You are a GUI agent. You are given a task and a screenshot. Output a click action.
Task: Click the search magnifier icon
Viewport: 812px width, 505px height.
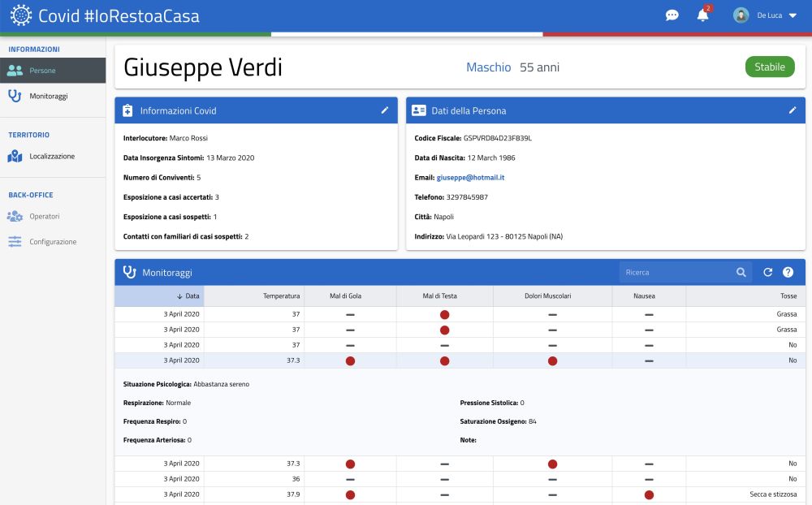[x=741, y=273]
